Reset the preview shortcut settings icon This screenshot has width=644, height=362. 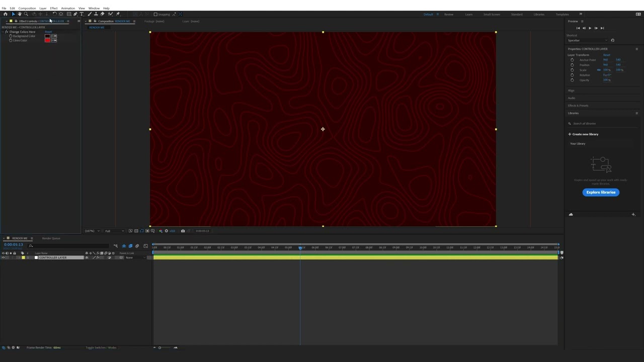pyautogui.click(x=612, y=40)
